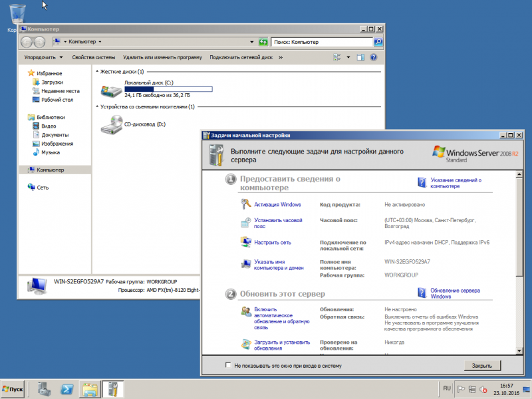Open Библиотеки in the navigation pane

(x=51, y=117)
